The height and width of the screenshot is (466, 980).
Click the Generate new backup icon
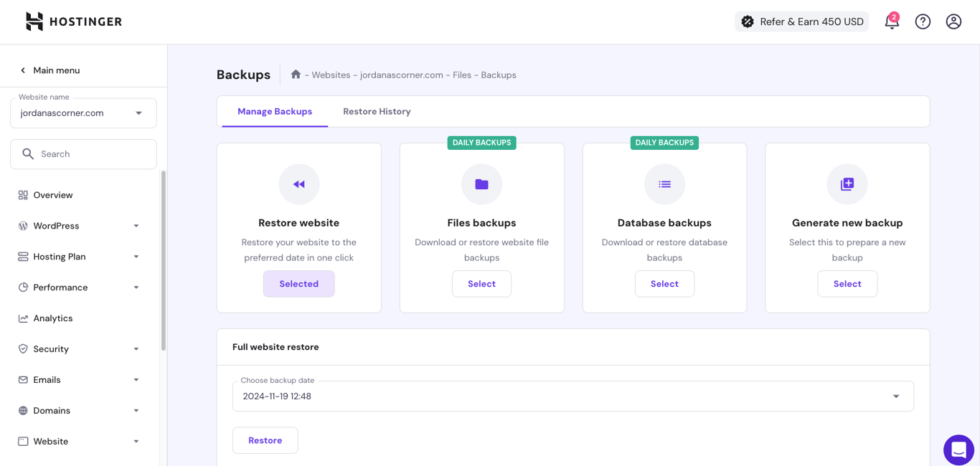pos(847,184)
